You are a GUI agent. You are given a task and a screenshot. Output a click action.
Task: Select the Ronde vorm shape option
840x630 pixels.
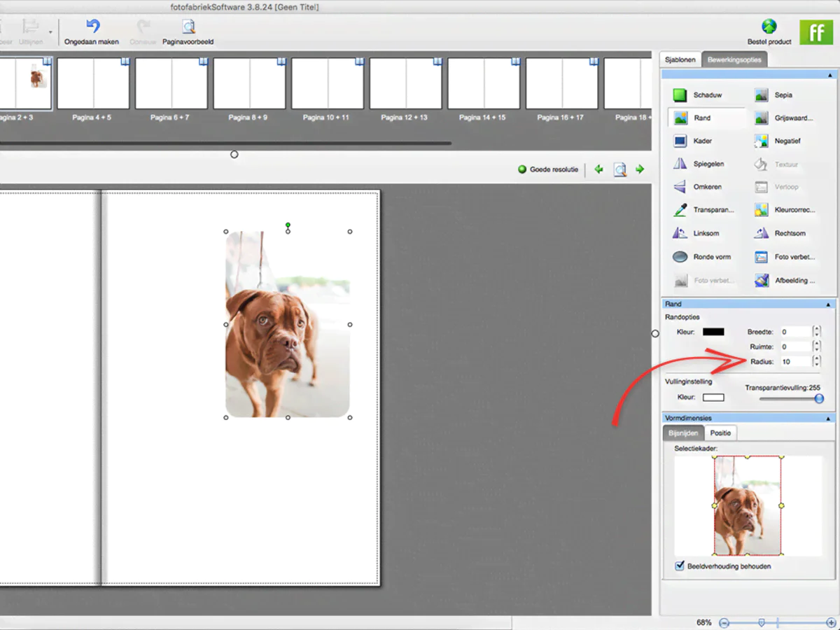[680, 257]
